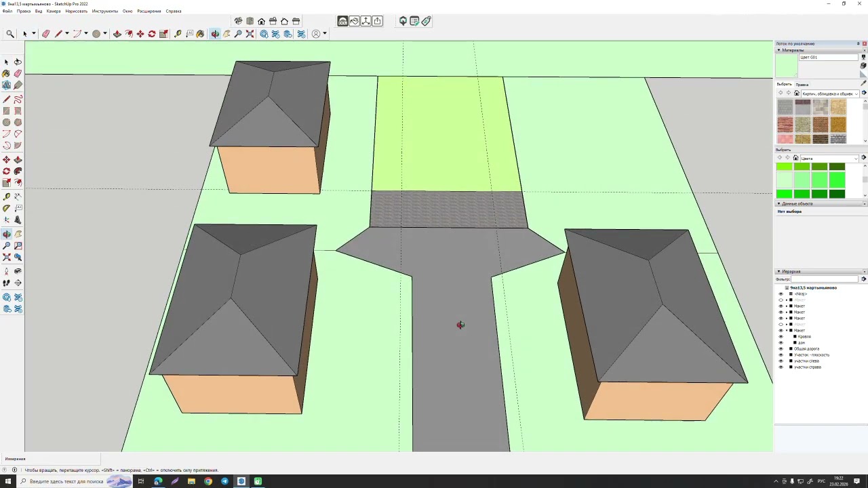Pick the Protractor tool in left palette

tap(6, 208)
